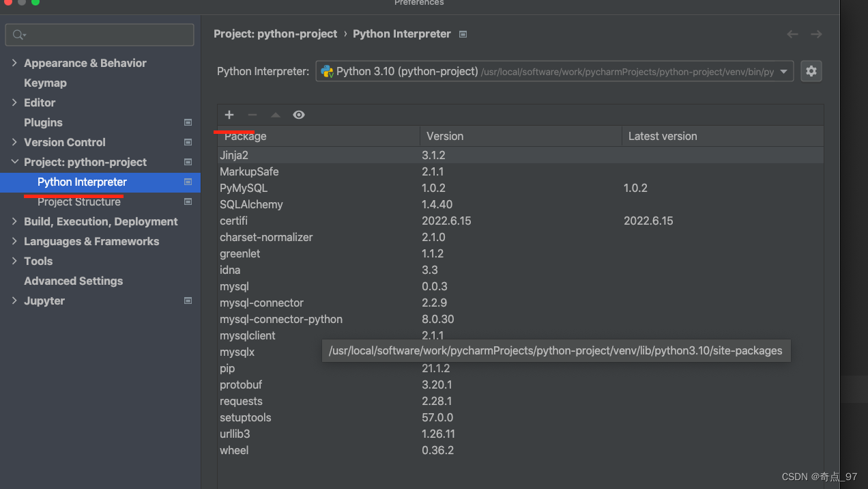Screen dimensions: 868x489
Task: Sort by the Package column header
Action: (x=319, y=136)
